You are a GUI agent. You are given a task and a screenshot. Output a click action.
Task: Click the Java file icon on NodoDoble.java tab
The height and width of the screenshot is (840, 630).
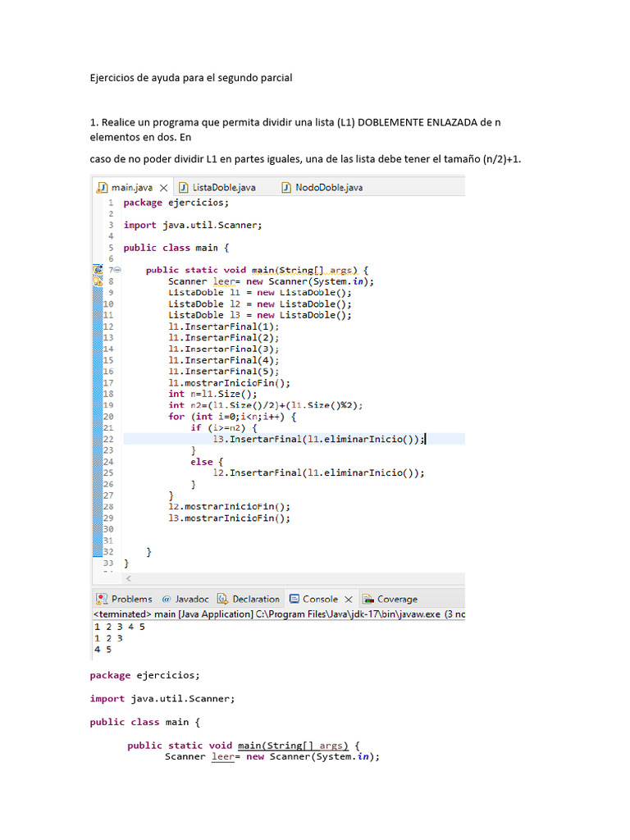pos(286,188)
